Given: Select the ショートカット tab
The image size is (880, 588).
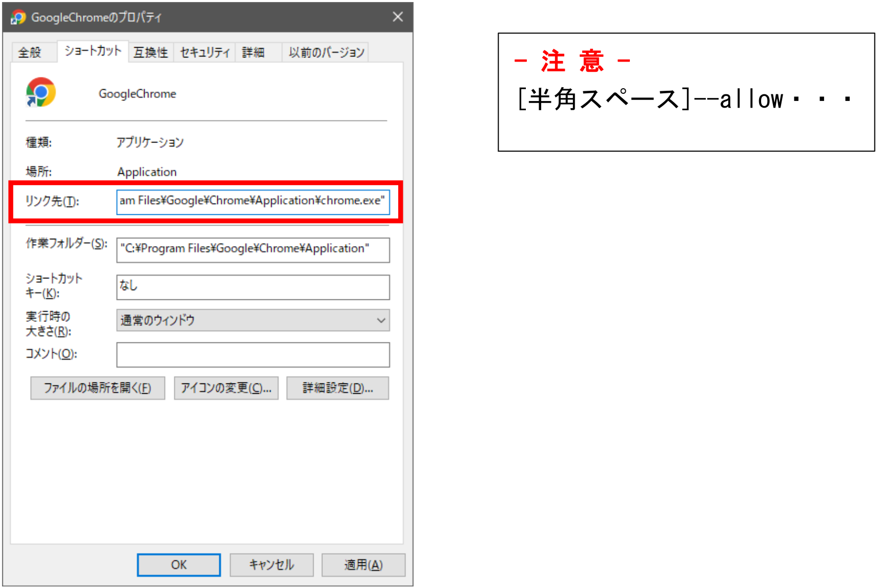Looking at the screenshot, I should pos(93,51).
